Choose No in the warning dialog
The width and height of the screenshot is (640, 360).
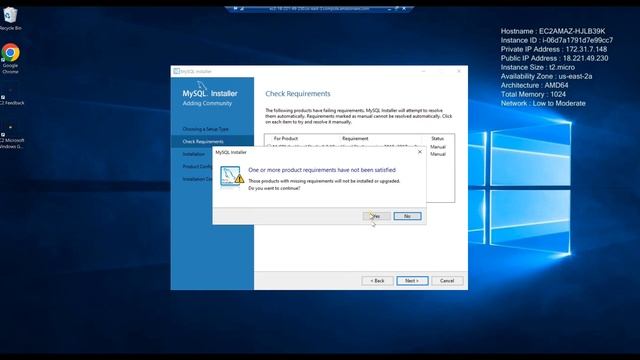point(407,216)
